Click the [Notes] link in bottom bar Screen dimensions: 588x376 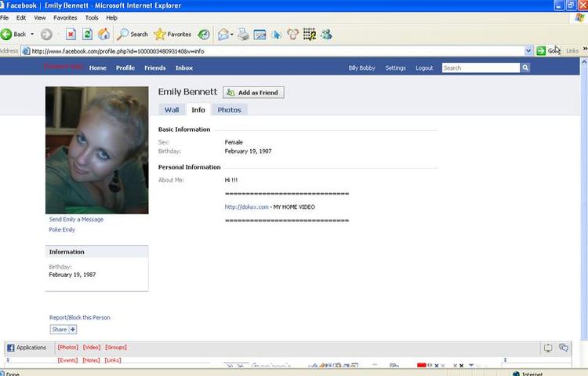click(x=91, y=360)
